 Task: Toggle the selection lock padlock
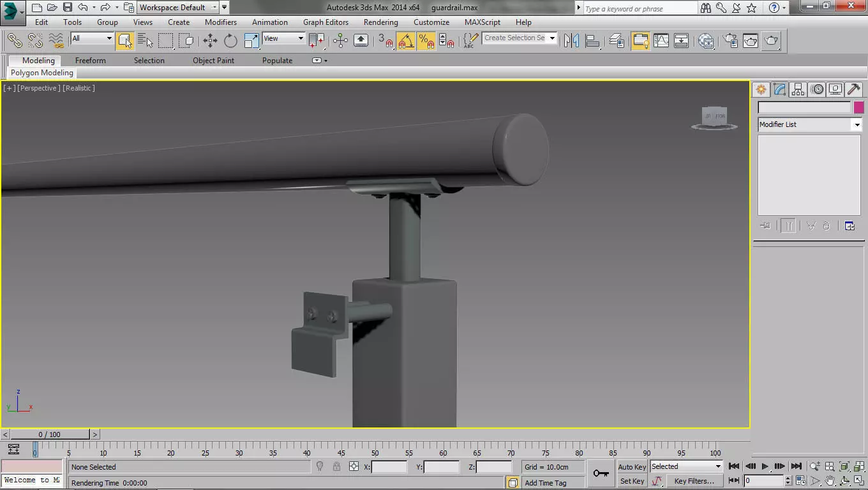336,467
